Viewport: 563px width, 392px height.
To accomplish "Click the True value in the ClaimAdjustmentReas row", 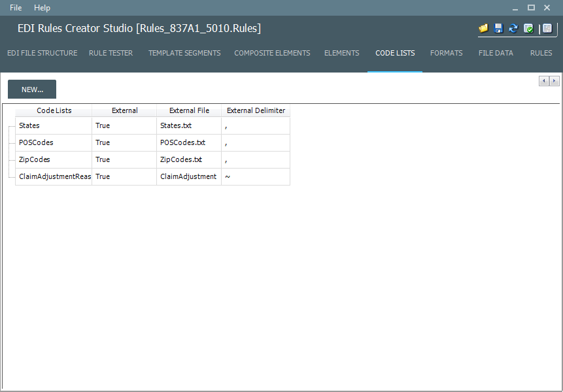I will point(124,176).
